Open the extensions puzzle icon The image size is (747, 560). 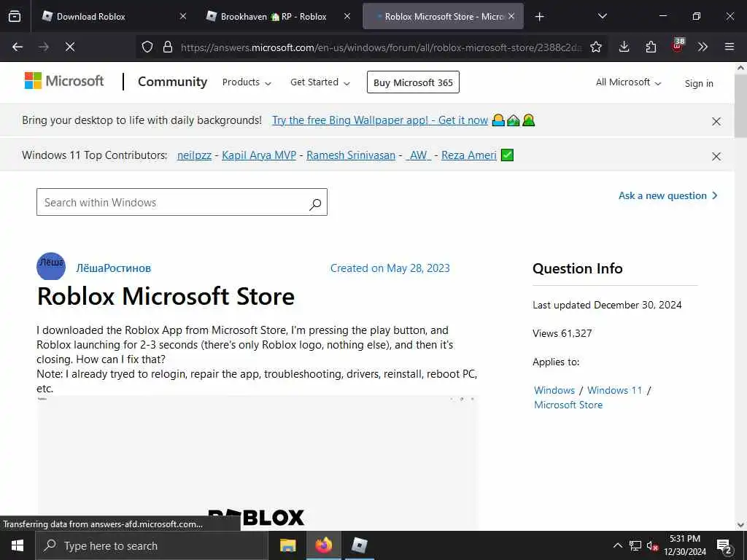pos(651,47)
